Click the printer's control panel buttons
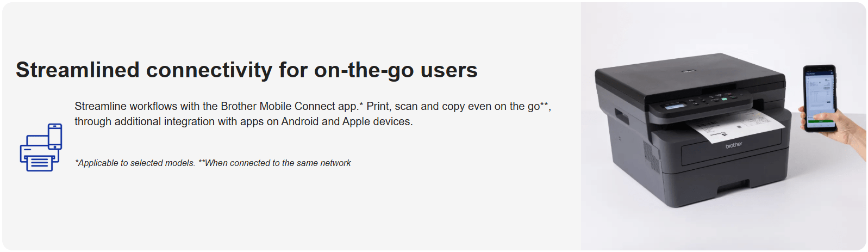The image size is (868, 252). tap(715, 99)
